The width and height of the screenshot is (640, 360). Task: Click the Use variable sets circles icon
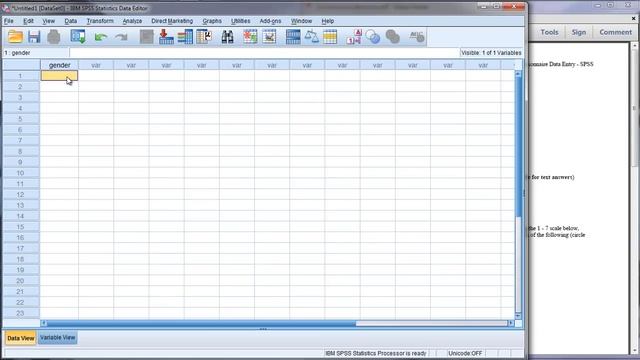point(373,37)
